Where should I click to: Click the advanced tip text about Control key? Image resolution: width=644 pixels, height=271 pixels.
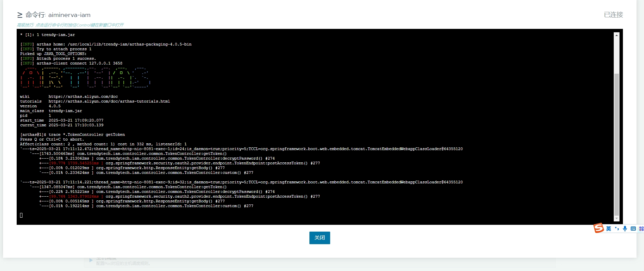click(x=70, y=25)
